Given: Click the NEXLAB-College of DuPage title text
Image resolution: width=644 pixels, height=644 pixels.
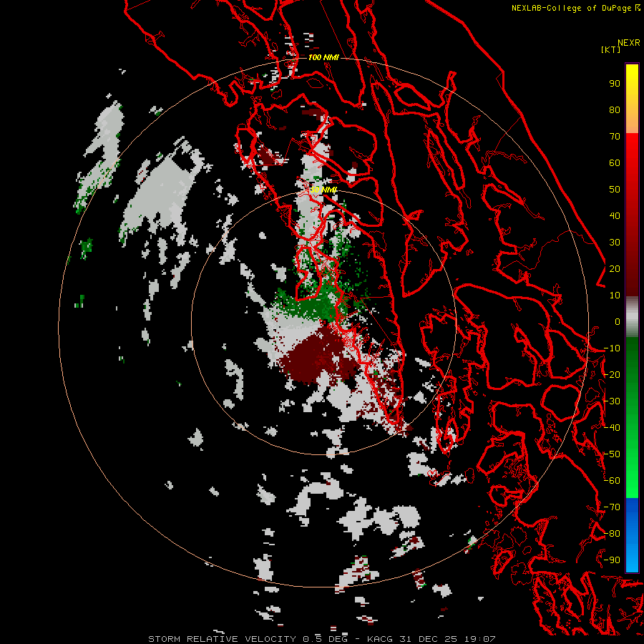Looking at the screenshot, I should [x=571, y=8].
